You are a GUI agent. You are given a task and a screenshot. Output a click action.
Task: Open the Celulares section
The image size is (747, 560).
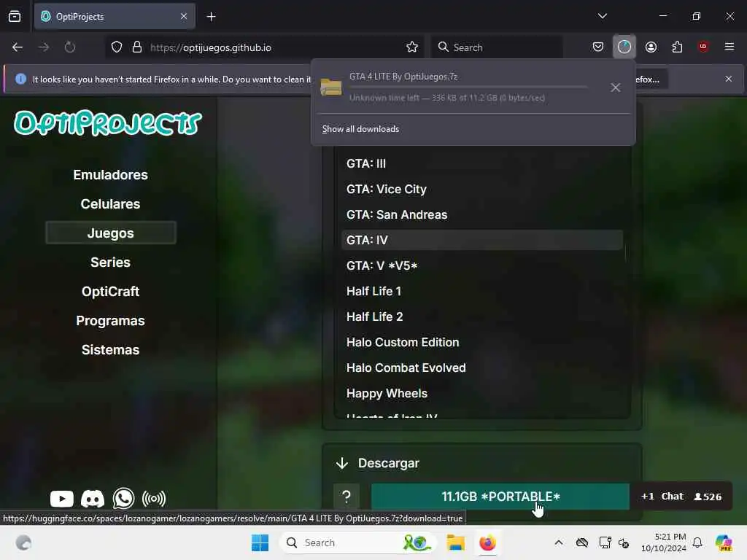[111, 204]
